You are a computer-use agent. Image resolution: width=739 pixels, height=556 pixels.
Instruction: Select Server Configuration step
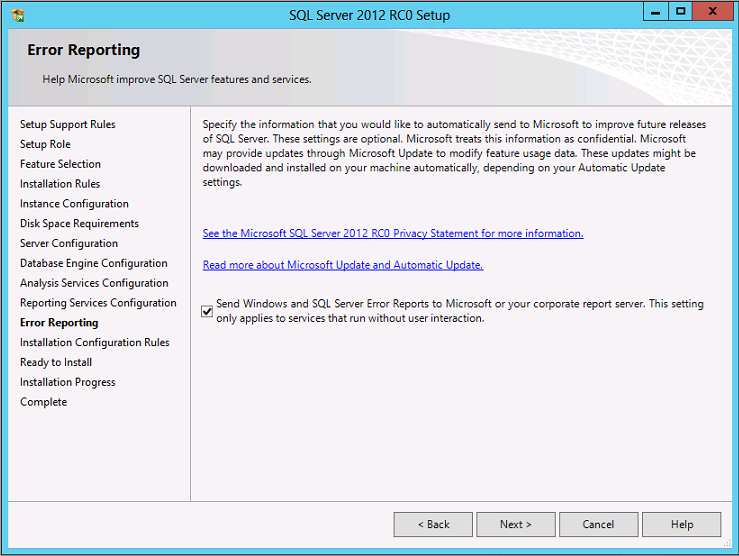click(69, 243)
